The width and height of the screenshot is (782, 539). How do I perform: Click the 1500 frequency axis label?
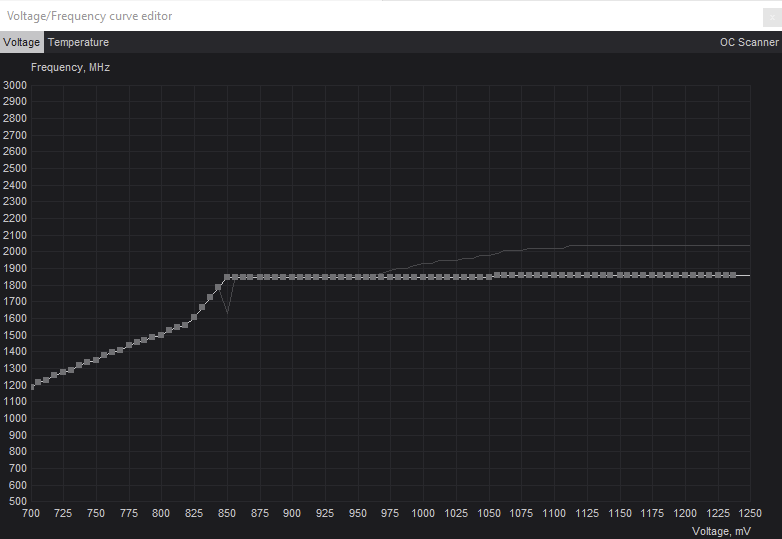tap(14, 335)
